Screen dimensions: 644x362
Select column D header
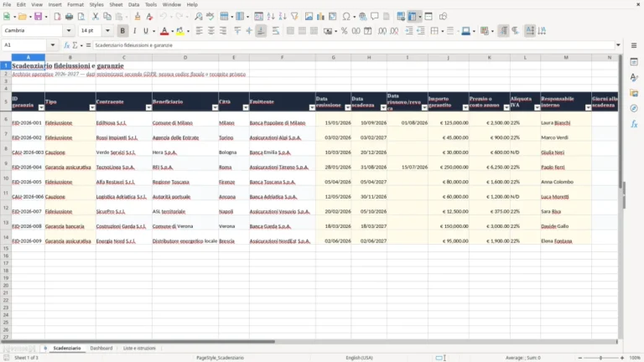click(185, 58)
